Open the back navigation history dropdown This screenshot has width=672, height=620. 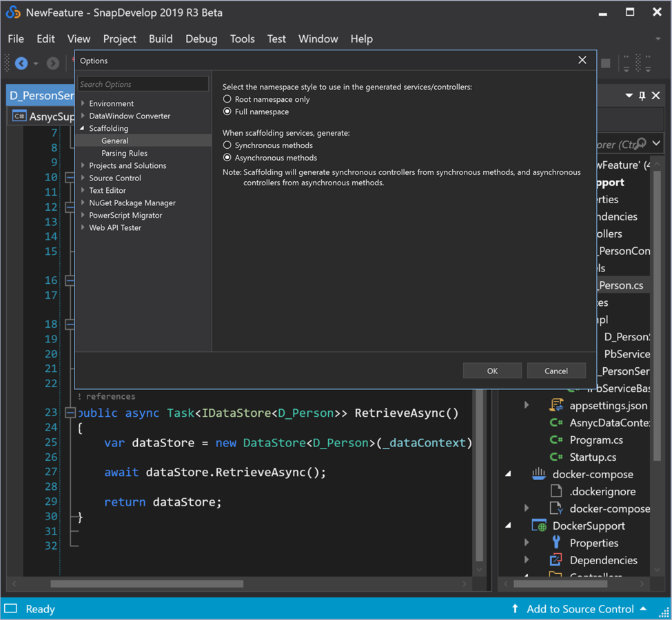pyautogui.click(x=36, y=64)
